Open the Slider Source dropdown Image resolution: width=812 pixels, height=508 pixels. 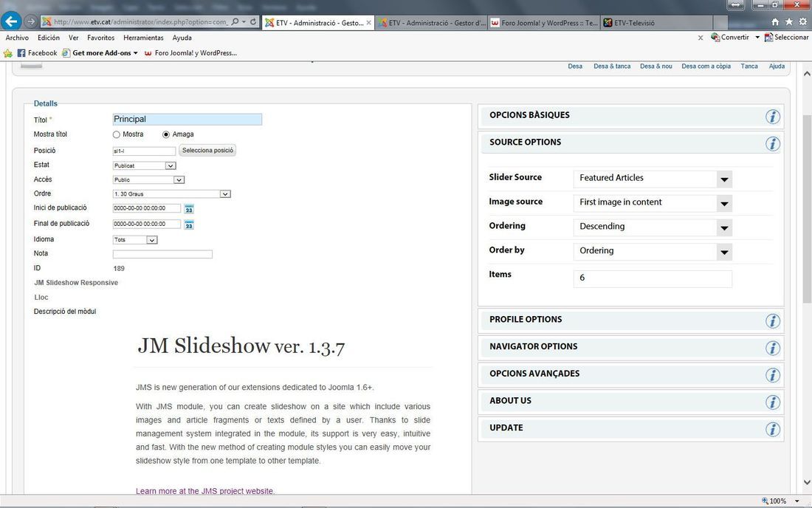coord(653,179)
